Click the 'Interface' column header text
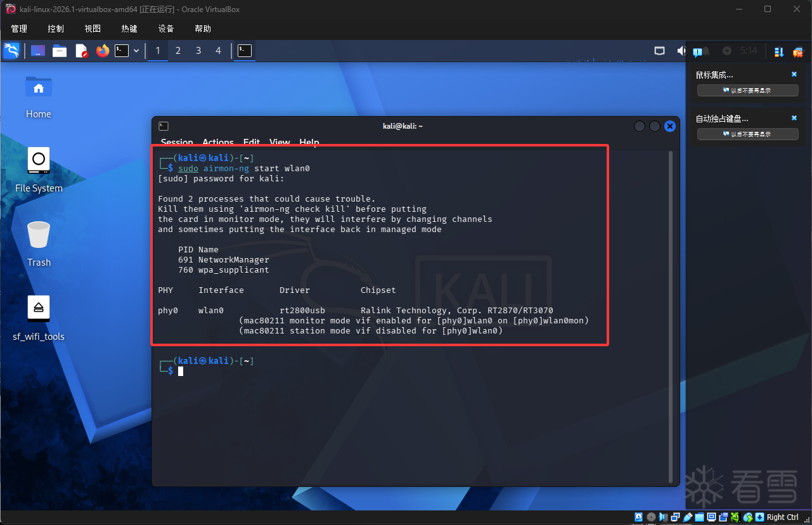This screenshot has height=525, width=812. pos(221,290)
